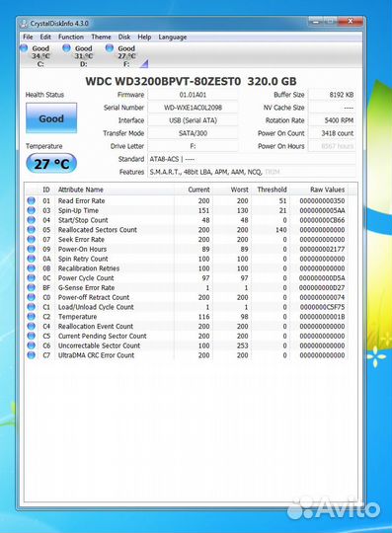
Task: Select drive C: status indicator
Action: [35, 55]
